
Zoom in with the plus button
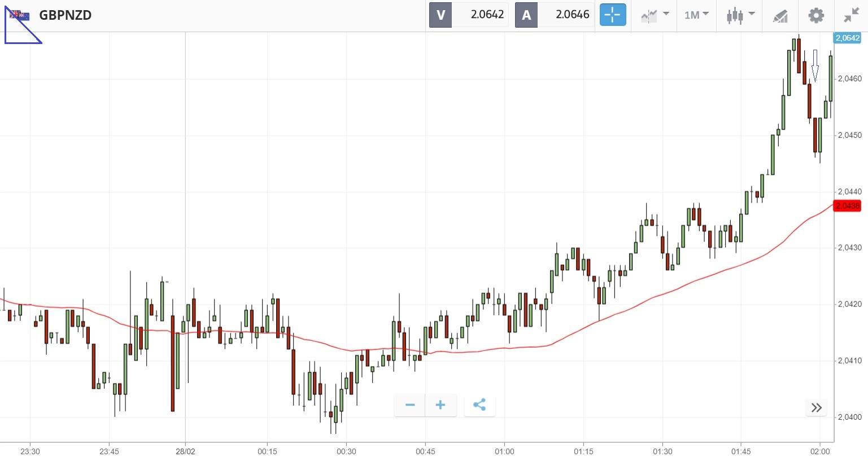tap(440, 405)
